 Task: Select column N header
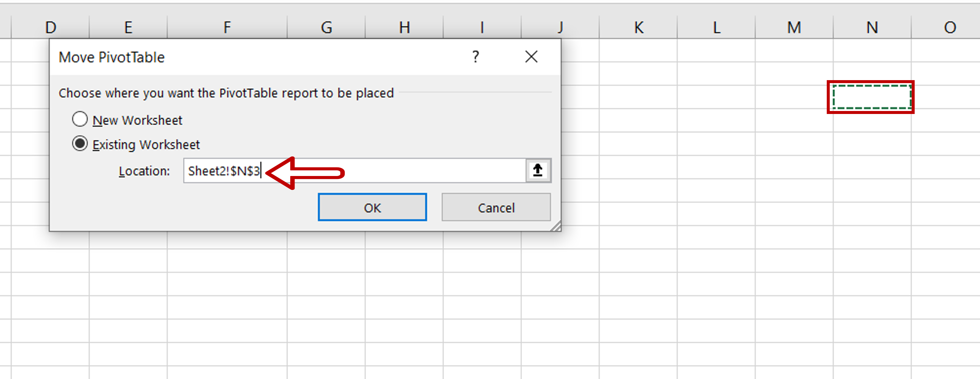coord(872,27)
